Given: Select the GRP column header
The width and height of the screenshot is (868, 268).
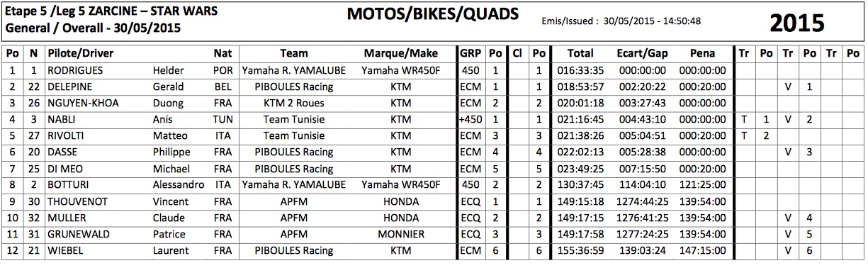Looking at the screenshot, I should point(470,53).
